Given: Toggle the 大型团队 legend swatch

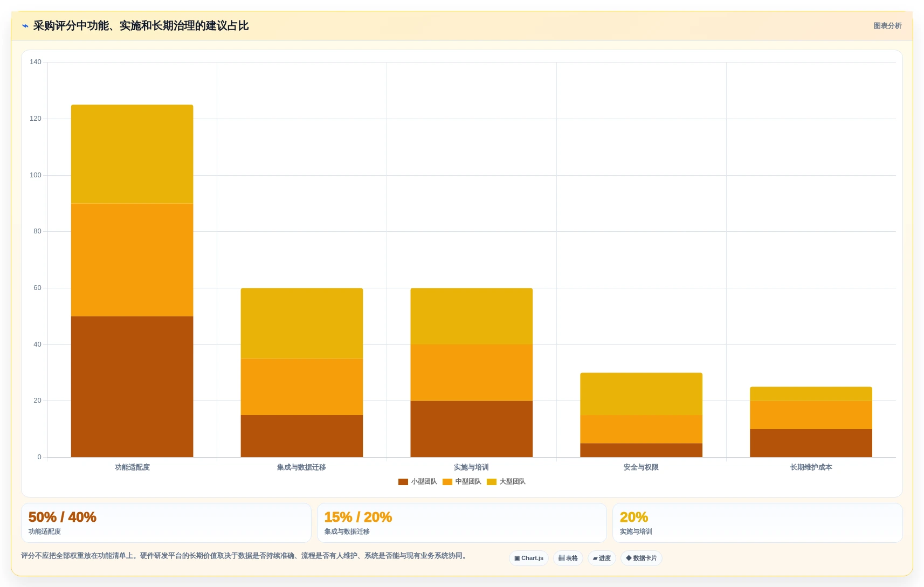Looking at the screenshot, I should click(492, 482).
